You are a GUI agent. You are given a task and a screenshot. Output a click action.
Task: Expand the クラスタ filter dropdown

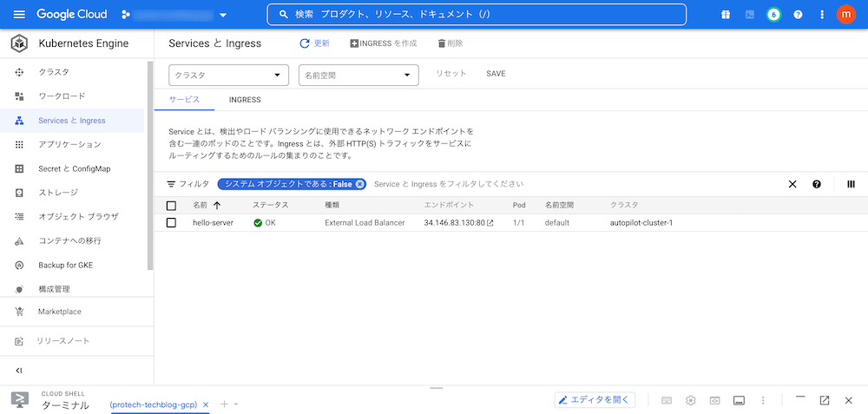coord(229,76)
